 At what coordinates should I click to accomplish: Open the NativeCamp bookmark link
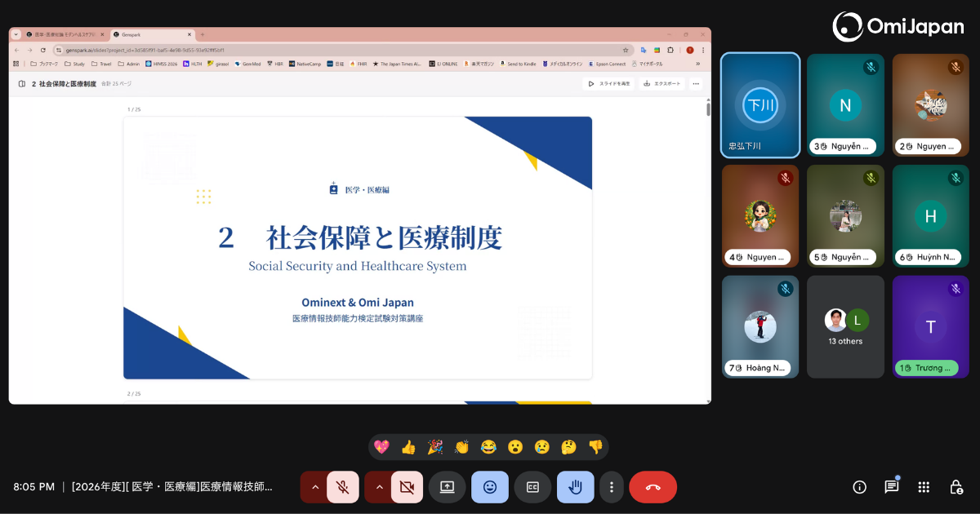click(304, 64)
